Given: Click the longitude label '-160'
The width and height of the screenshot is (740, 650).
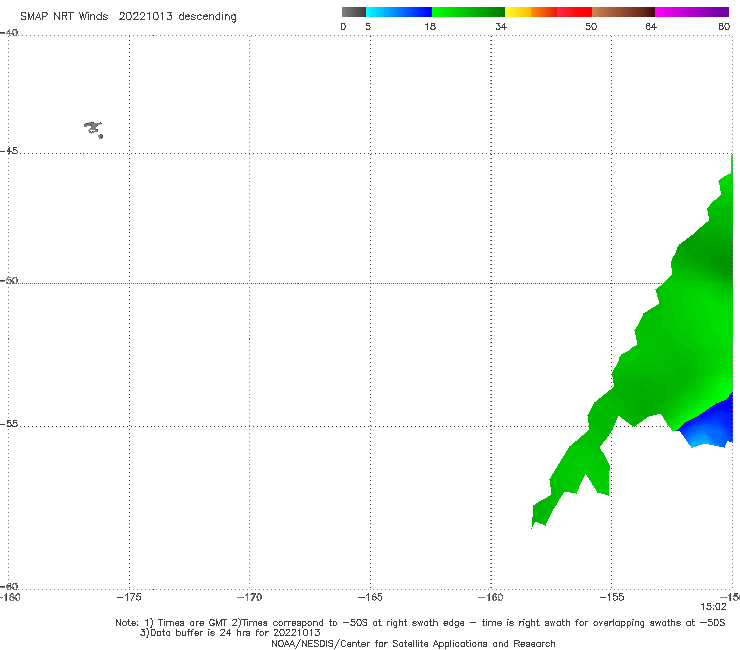Looking at the screenshot, I should (490, 597).
